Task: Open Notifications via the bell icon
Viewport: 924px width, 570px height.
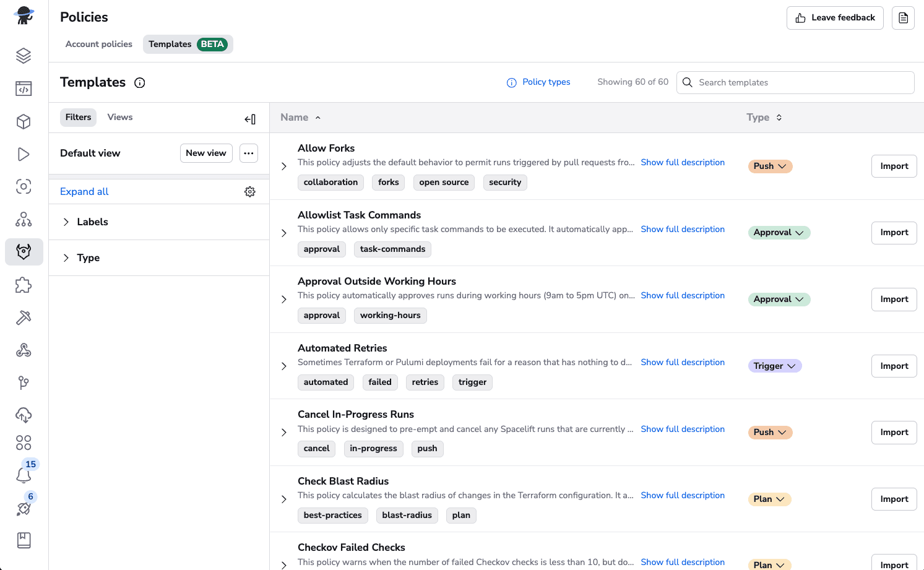Action: (24, 475)
